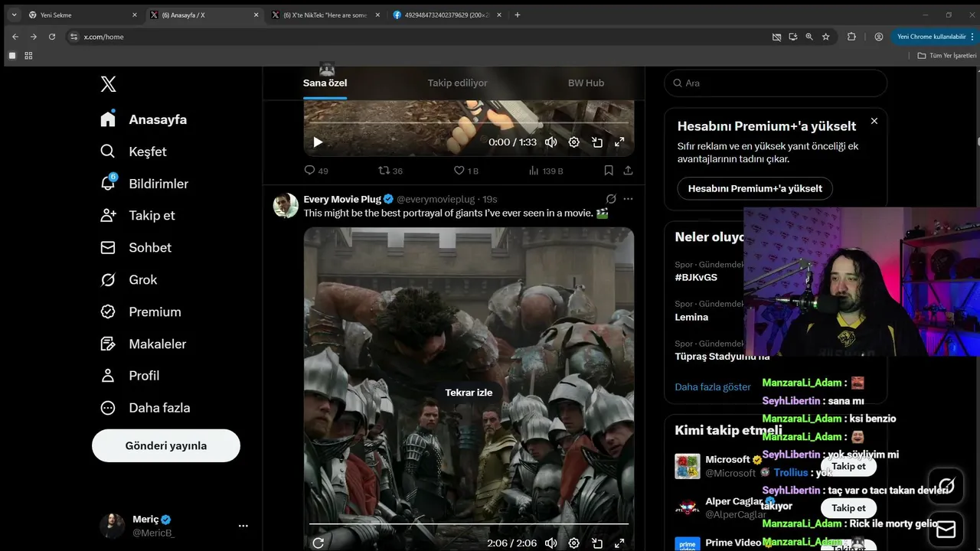Screen dimensions: 980x551
Task: Open top video settings gear
Action: click(x=573, y=142)
